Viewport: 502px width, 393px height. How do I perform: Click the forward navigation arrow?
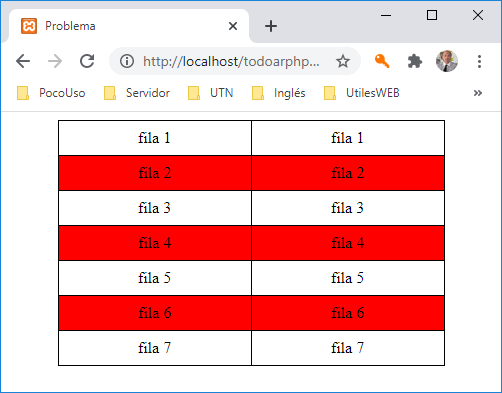coord(55,61)
